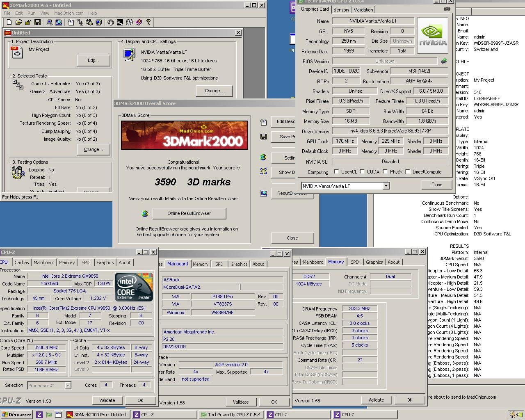Image resolution: width=525 pixels, height=420 pixels.
Task: Click the purple help book toolbar icon
Action: coord(139,22)
